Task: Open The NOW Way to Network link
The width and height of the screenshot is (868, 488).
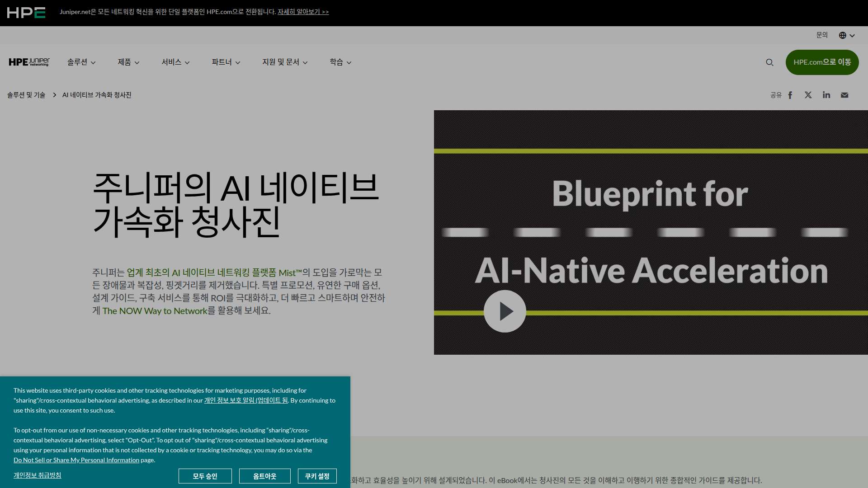Action: (x=155, y=311)
